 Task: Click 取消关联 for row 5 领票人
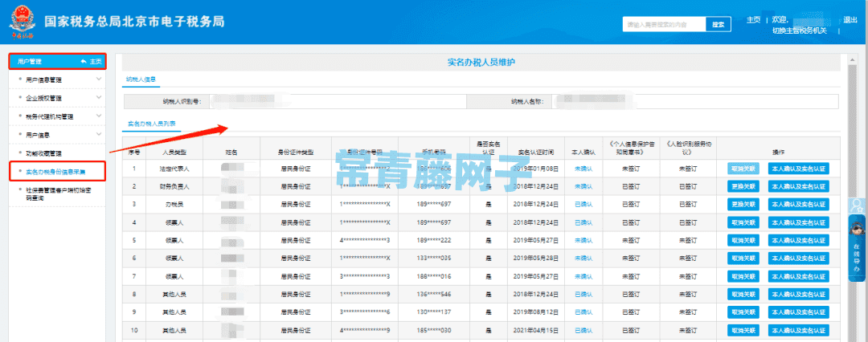(743, 241)
